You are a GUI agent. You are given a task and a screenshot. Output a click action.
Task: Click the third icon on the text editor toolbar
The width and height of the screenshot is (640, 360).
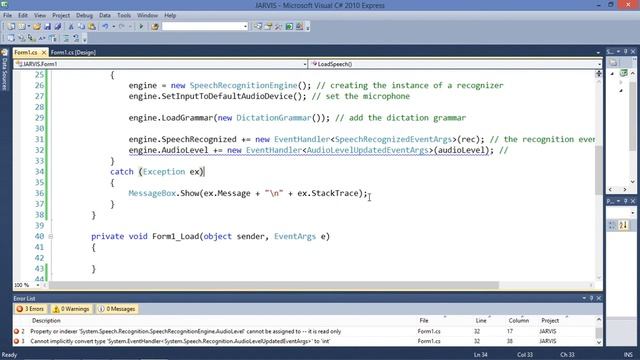32,38
